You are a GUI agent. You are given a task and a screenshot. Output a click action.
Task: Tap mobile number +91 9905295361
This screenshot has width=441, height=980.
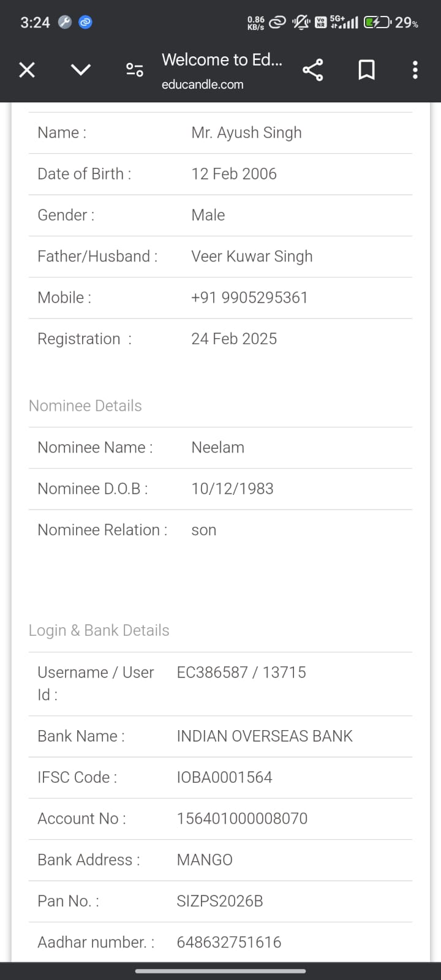pyautogui.click(x=249, y=298)
